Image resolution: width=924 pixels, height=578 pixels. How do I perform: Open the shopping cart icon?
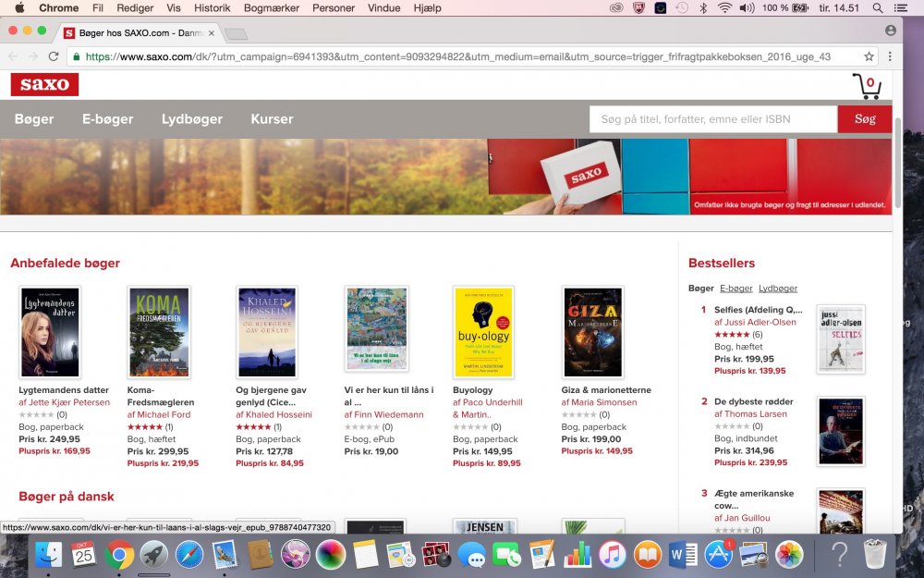(x=866, y=86)
